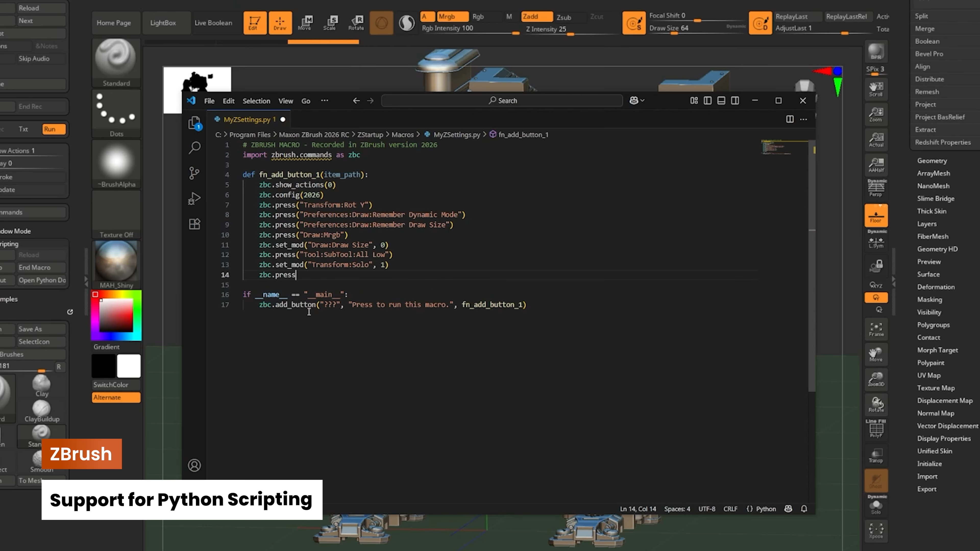The image size is (980, 551).
Task: Open the Source Control view
Action: click(x=194, y=173)
